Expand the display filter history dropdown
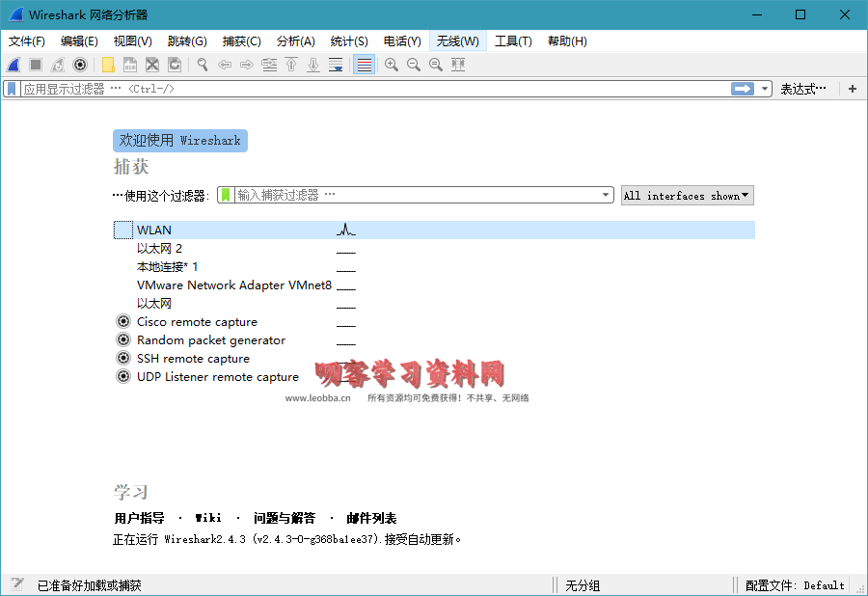The height and width of the screenshot is (596, 868). tap(766, 89)
